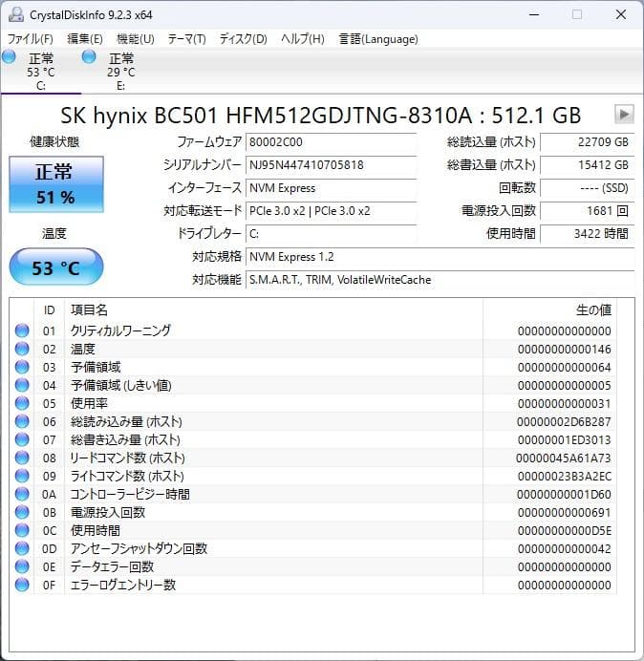
Task: Open the 機能(U) menu
Action: [136, 39]
